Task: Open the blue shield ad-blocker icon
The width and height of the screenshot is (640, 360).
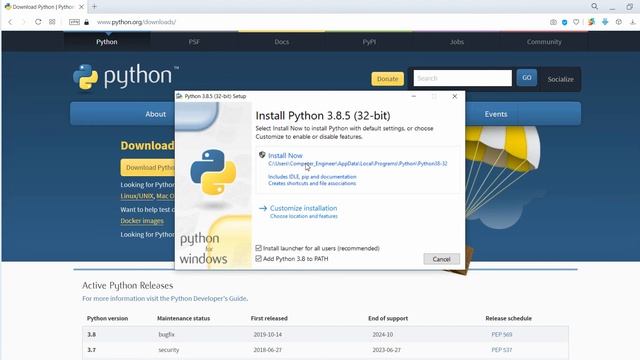Action: [564, 22]
